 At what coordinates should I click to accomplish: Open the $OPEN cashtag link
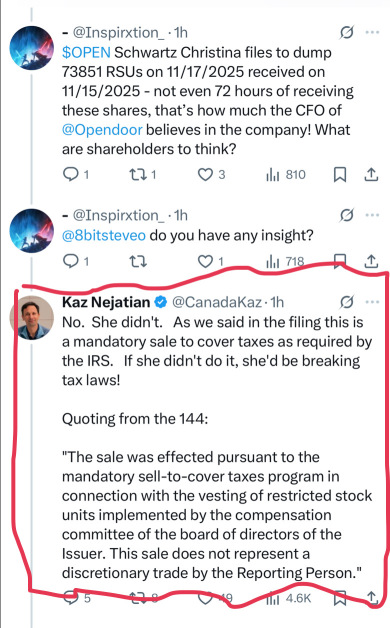(86, 52)
